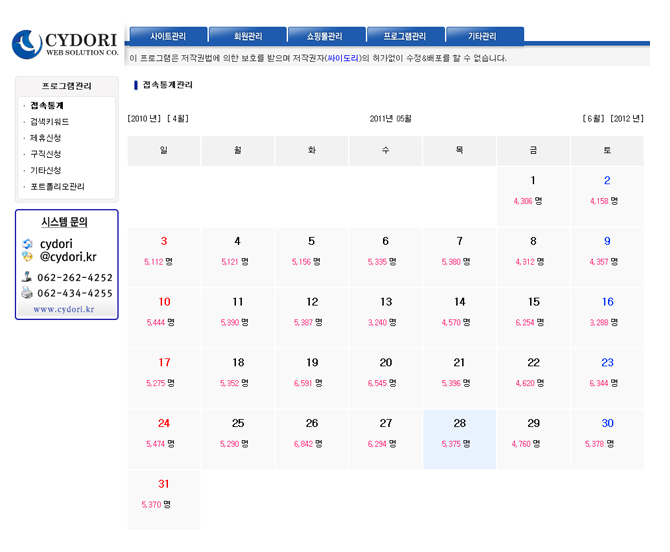The image size is (670, 552).
Task: Open the 회원관리 tab
Action: pyautogui.click(x=247, y=36)
